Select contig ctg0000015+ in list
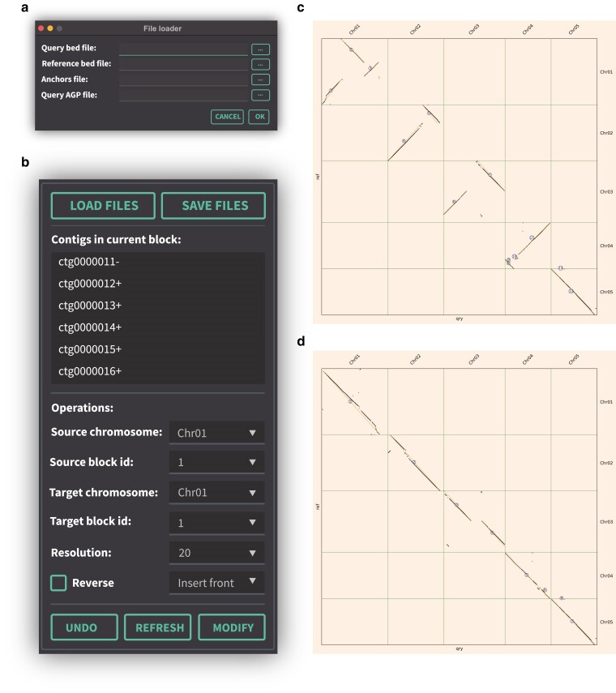Screen dimensions: 616x693 click(x=158, y=349)
